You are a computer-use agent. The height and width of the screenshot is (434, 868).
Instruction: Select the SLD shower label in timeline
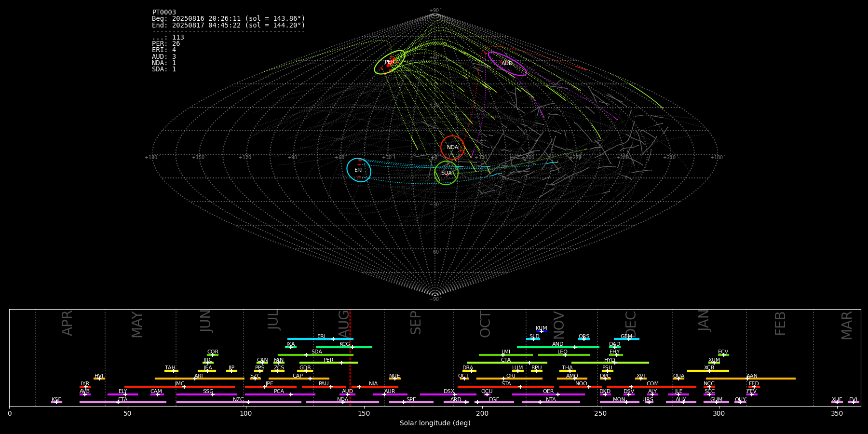point(534,336)
